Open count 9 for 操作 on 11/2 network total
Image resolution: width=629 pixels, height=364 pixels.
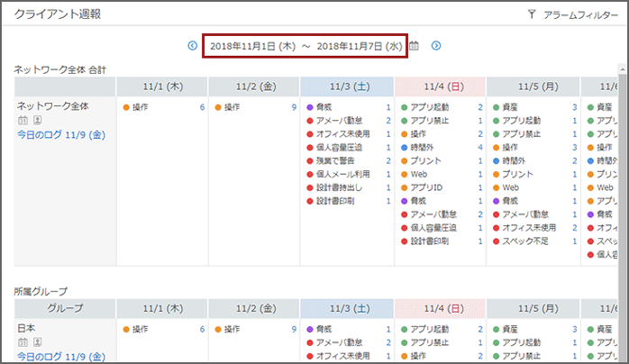[x=294, y=107]
